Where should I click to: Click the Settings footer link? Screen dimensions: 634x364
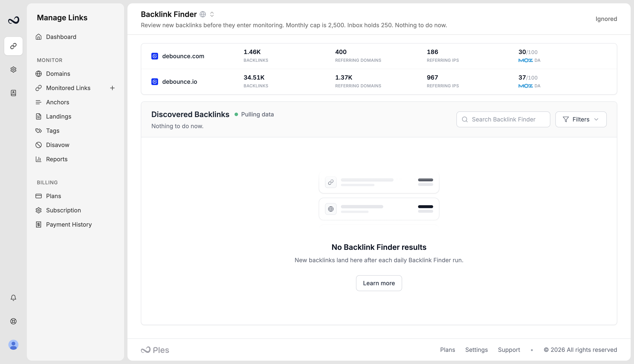(x=476, y=350)
